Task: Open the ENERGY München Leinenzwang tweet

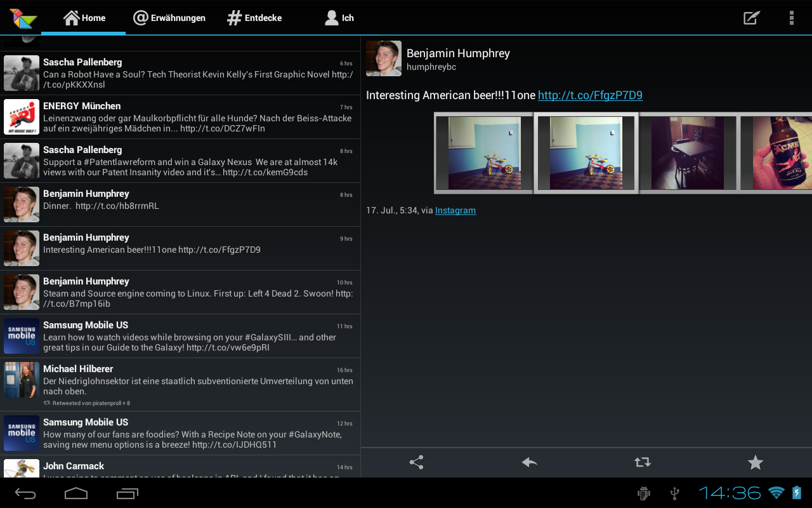Action: tap(180, 117)
